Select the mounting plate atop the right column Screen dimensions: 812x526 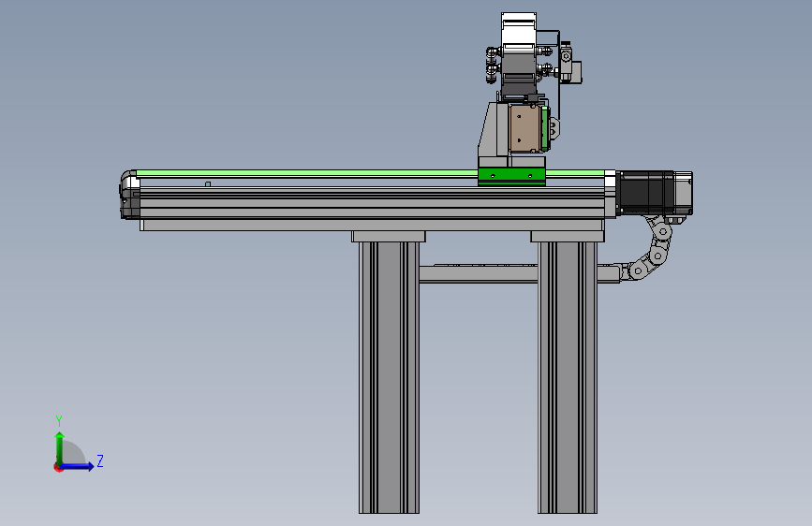pyautogui.click(x=568, y=237)
